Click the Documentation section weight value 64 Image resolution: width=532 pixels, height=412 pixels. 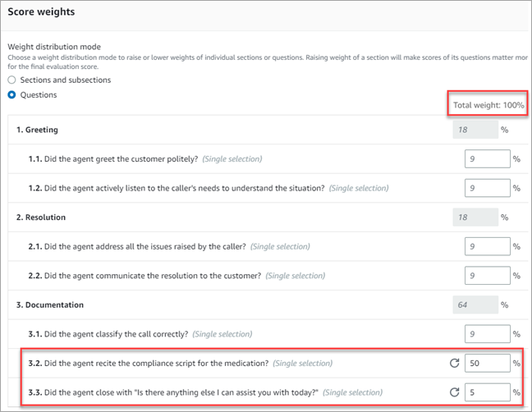[x=475, y=305]
